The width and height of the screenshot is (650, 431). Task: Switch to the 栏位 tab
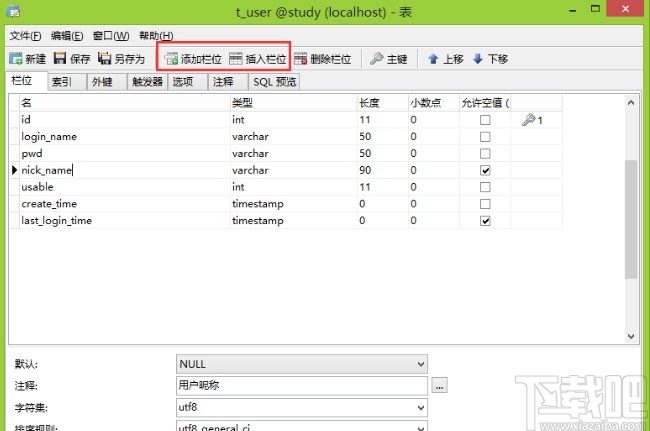pyautogui.click(x=26, y=81)
